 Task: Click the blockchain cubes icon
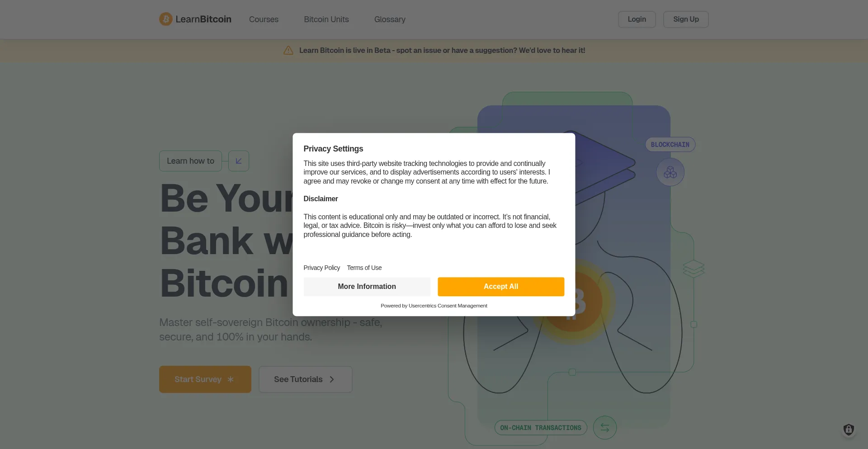(x=670, y=172)
